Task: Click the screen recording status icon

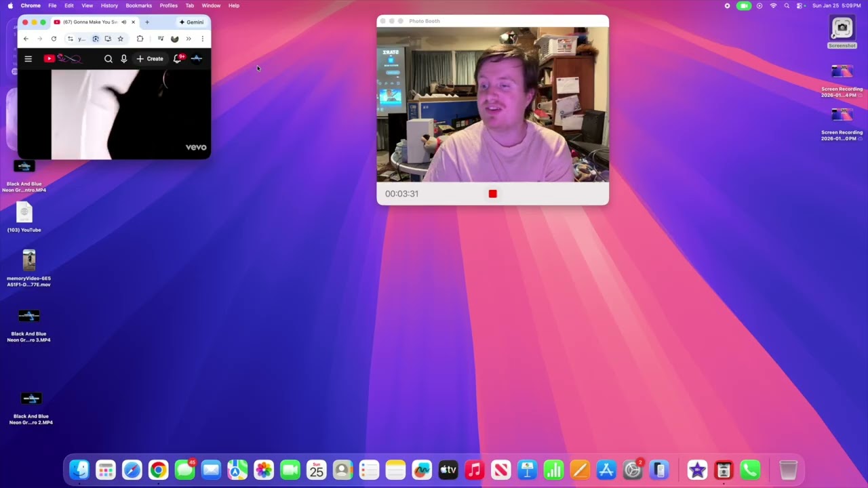Action: pos(728,5)
